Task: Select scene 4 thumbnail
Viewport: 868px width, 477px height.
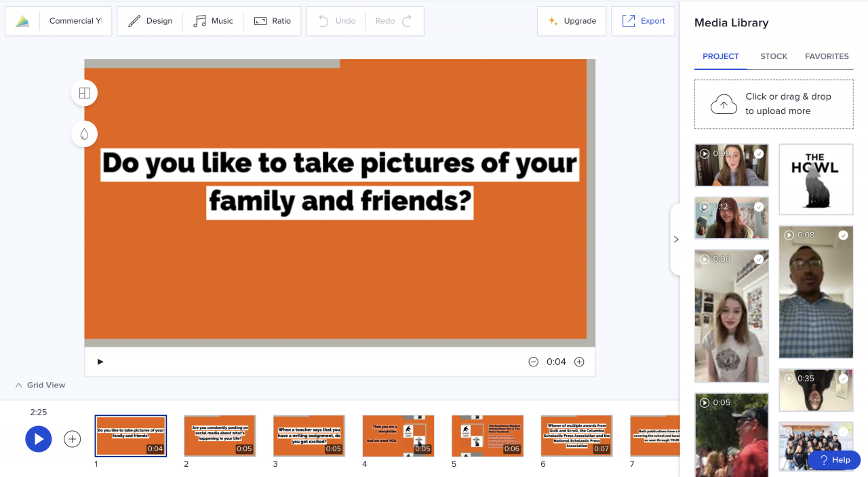Action: 398,436
